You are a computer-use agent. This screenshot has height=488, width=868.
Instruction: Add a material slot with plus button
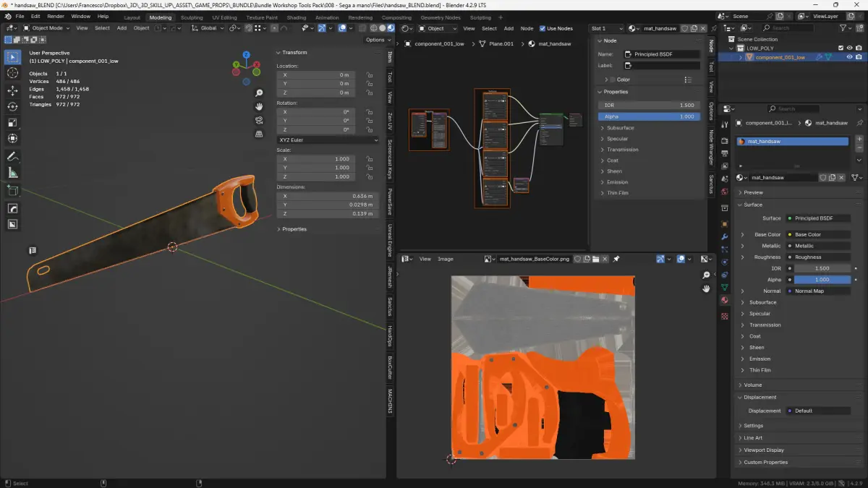859,139
